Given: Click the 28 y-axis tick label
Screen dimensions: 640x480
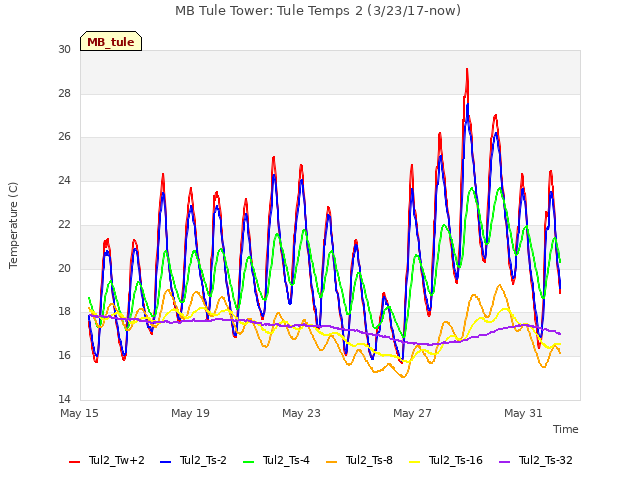Looking at the screenshot, I should [64, 93].
